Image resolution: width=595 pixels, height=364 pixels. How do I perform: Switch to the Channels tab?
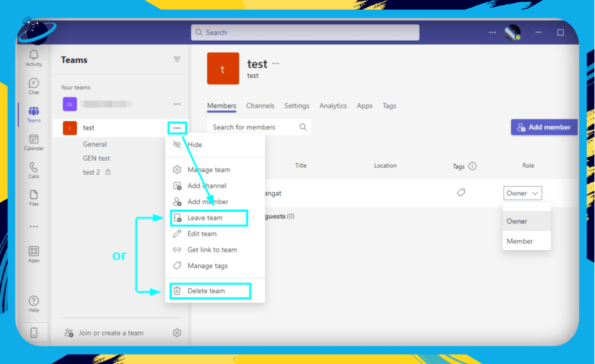point(260,106)
